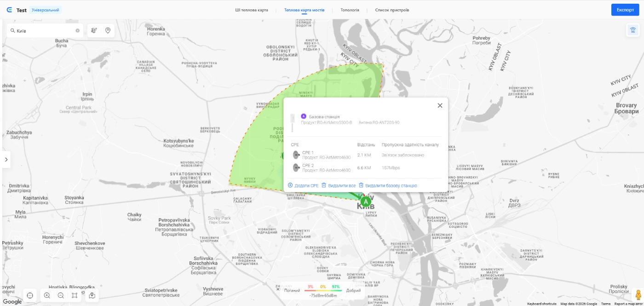Click the Універсальний tag
This screenshot has width=644, height=306.
(x=46, y=10)
